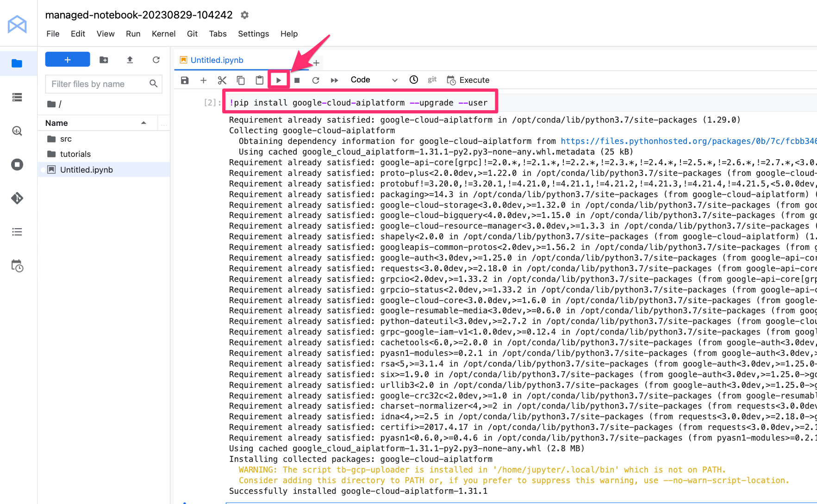This screenshot has width=817, height=504.
Task: Save the Untitled.ipynb notebook
Action: 184,80
